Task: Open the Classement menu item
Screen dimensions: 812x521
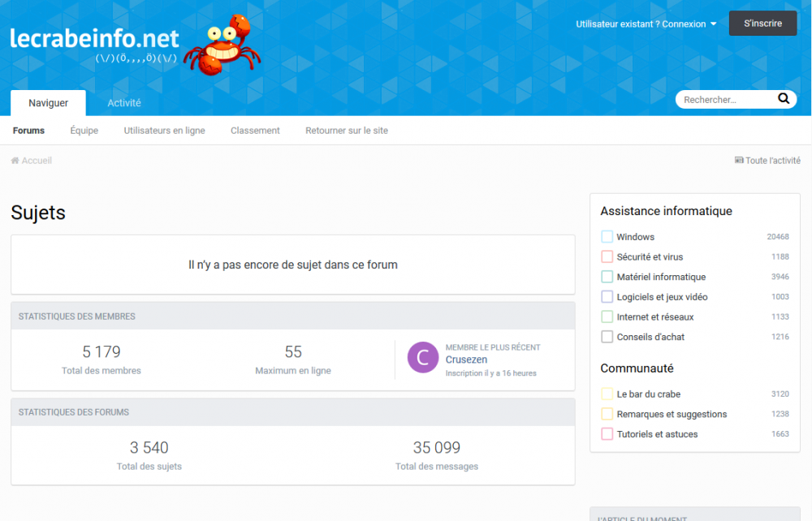Action: click(x=255, y=130)
